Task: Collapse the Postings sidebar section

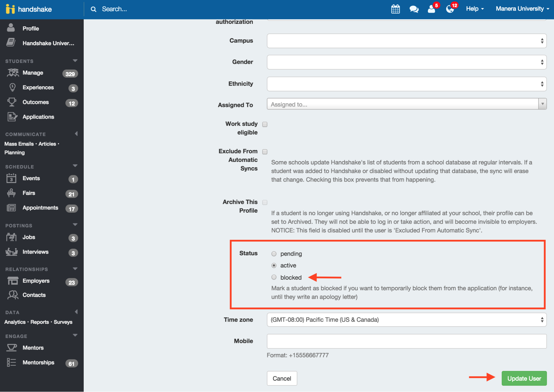Action: (x=75, y=225)
